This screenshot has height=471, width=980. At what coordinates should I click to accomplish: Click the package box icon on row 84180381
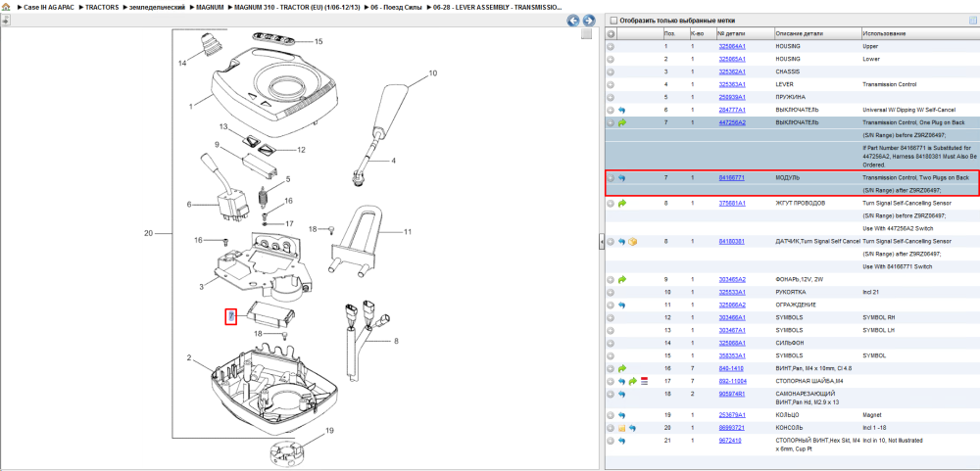632,241
